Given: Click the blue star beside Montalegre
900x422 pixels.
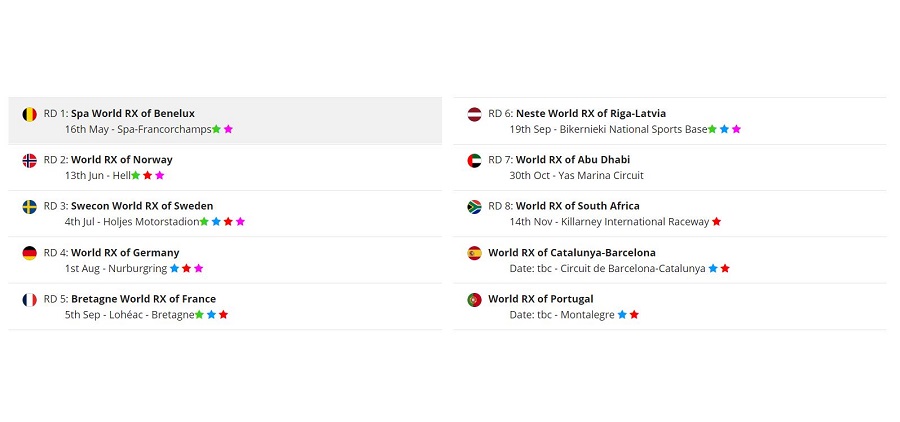Looking at the screenshot, I should (622, 315).
